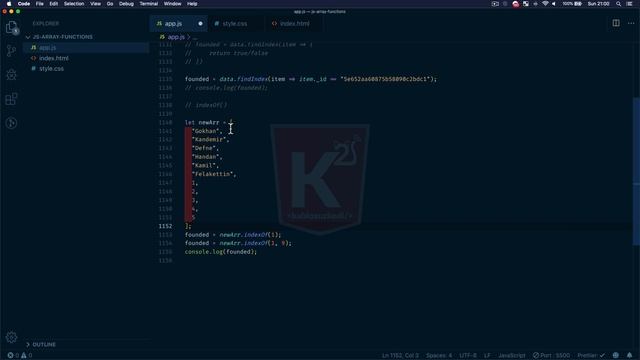Image resolution: width=640 pixels, height=360 pixels.
Task: Open notifications bell in status bar
Action: (x=629, y=355)
